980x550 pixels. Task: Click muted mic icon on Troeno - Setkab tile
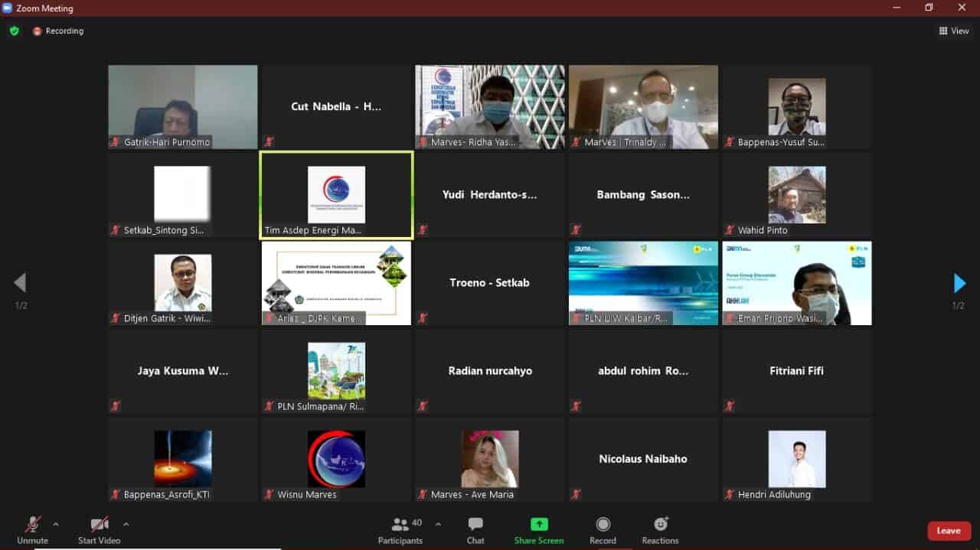pos(423,317)
